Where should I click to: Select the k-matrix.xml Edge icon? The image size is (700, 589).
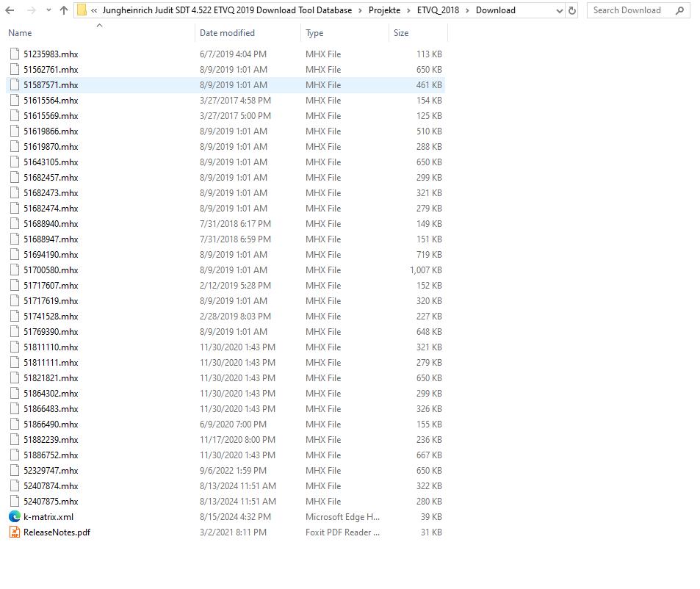pos(15,517)
